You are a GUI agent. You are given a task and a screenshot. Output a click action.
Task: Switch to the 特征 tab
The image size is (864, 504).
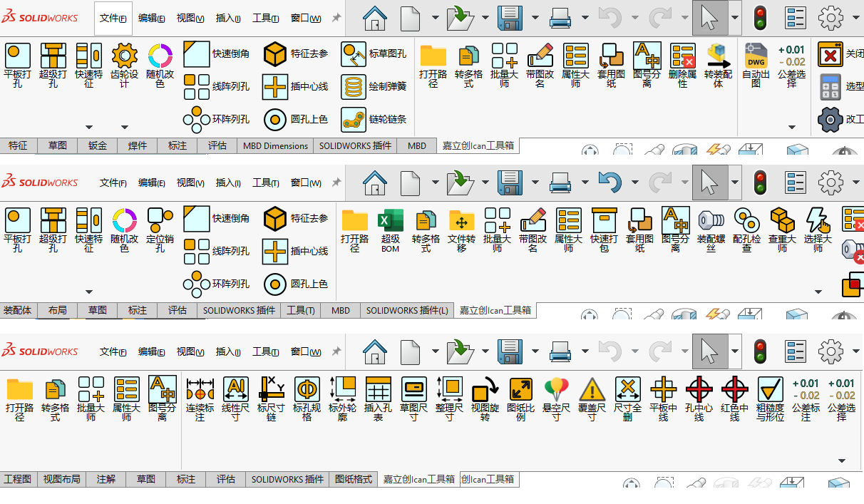click(x=18, y=145)
